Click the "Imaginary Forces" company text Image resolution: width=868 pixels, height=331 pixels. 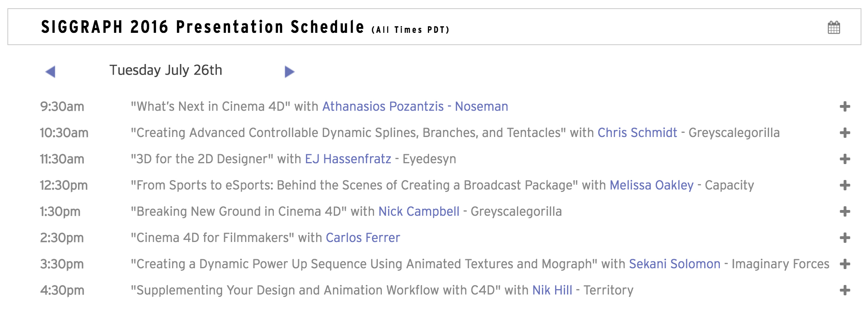tap(781, 264)
